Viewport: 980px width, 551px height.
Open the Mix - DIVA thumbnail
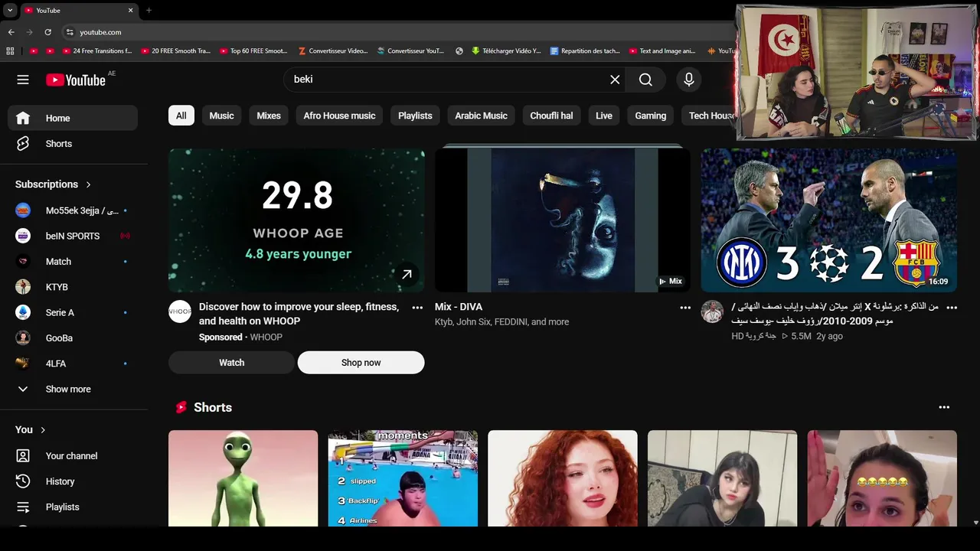(x=563, y=220)
